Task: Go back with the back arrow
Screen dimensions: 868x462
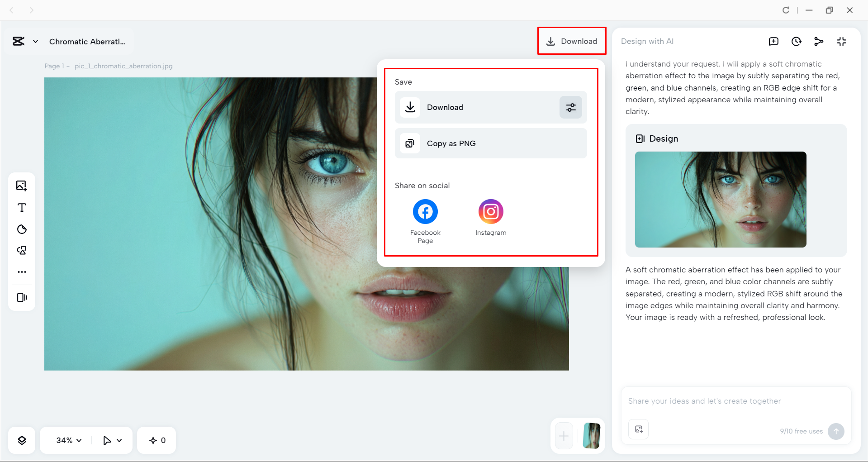Action: point(12,10)
